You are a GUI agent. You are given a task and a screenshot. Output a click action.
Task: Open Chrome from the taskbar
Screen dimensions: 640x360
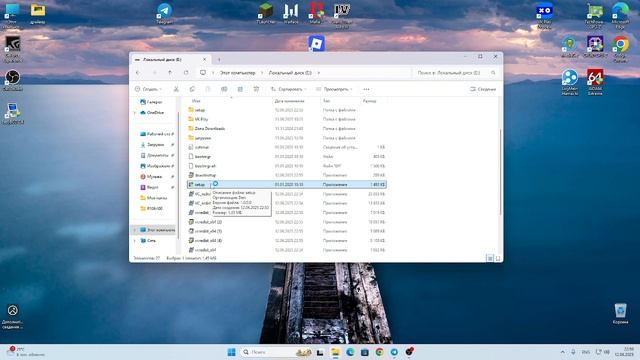[380, 352]
